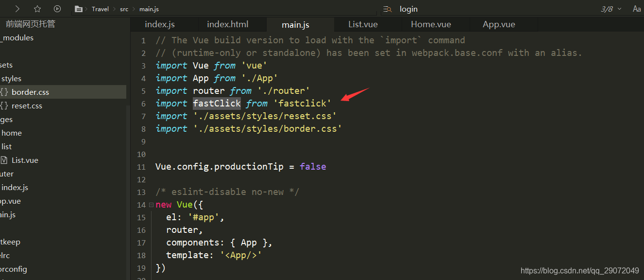Click the border.css braces file icon
This screenshot has height=280, width=644.
[4, 92]
